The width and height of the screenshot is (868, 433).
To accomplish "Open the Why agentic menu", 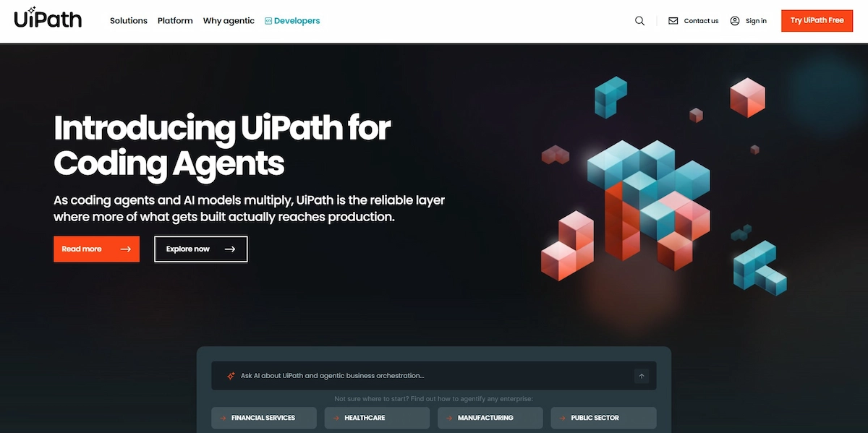I will (x=229, y=21).
